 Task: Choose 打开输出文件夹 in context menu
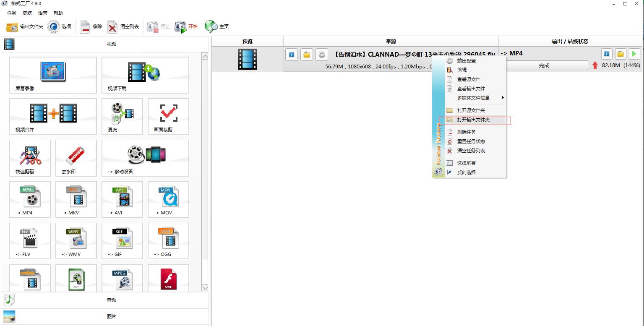tap(475, 120)
